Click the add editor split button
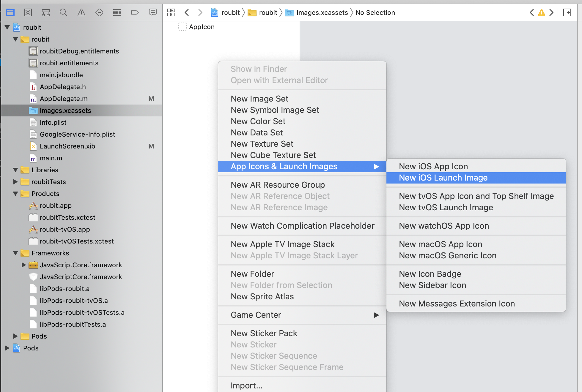The height and width of the screenshot is (392, 582). tap(567, 12)
